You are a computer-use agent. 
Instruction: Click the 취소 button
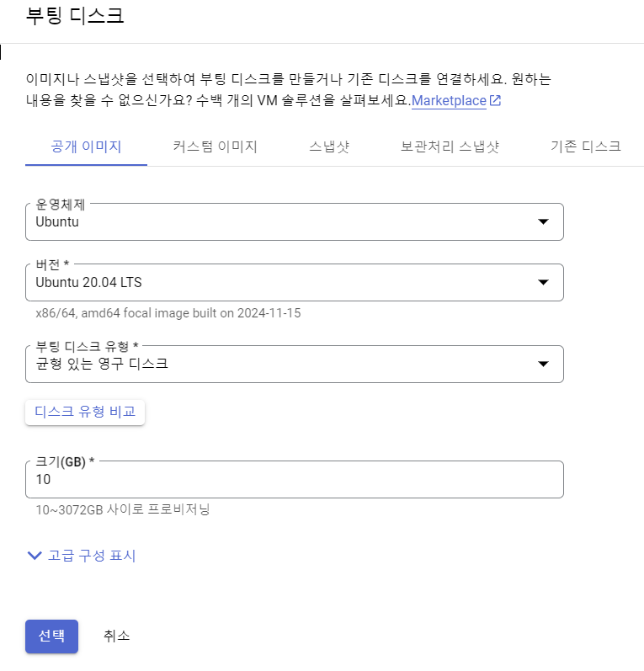pyautogui.click(x=116, y=636)
